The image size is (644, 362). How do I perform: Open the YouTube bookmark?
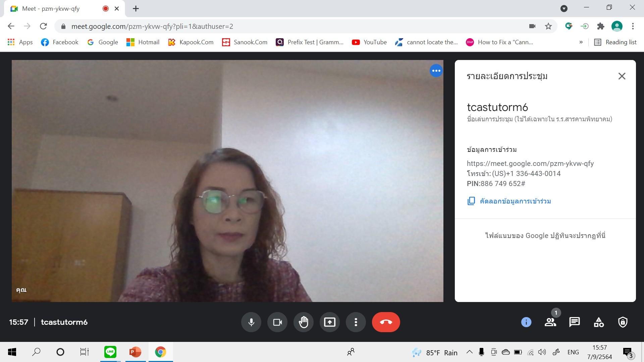click(369, 42)
